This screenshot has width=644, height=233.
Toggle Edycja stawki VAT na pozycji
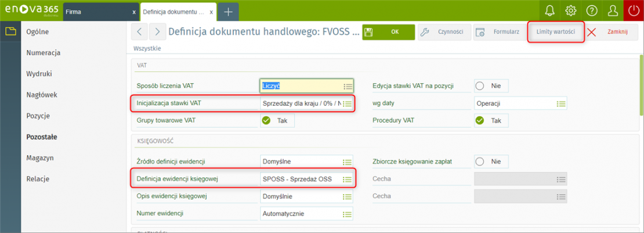click(x=491, y=86)
